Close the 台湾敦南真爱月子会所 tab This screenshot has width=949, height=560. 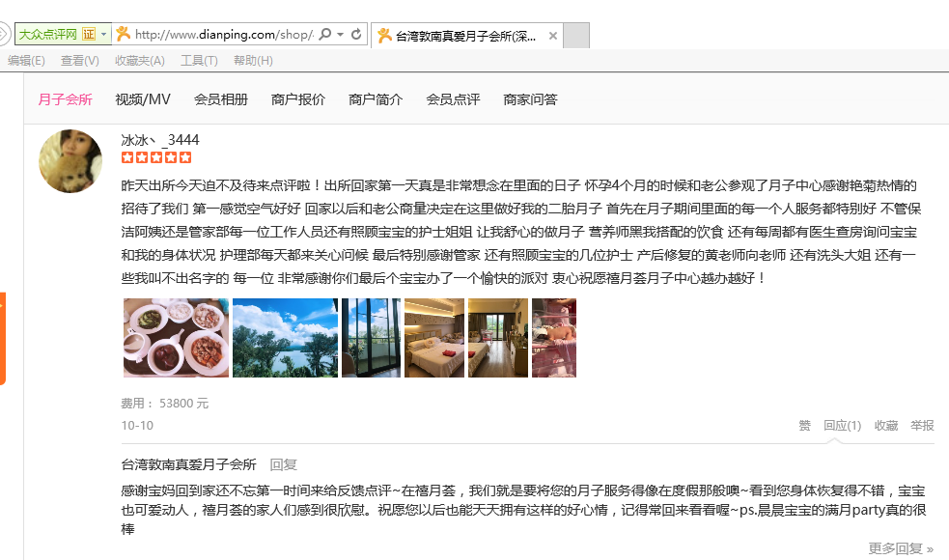coord(552,36)
